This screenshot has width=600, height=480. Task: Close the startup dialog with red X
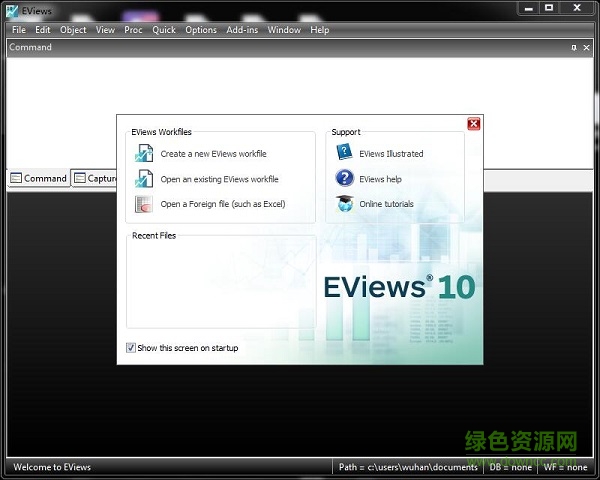[474, 124]
